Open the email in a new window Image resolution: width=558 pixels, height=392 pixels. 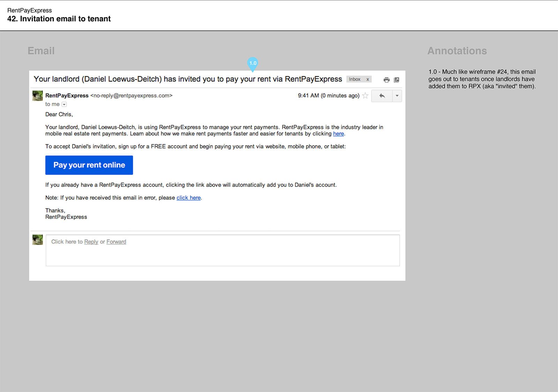(397, 80)
